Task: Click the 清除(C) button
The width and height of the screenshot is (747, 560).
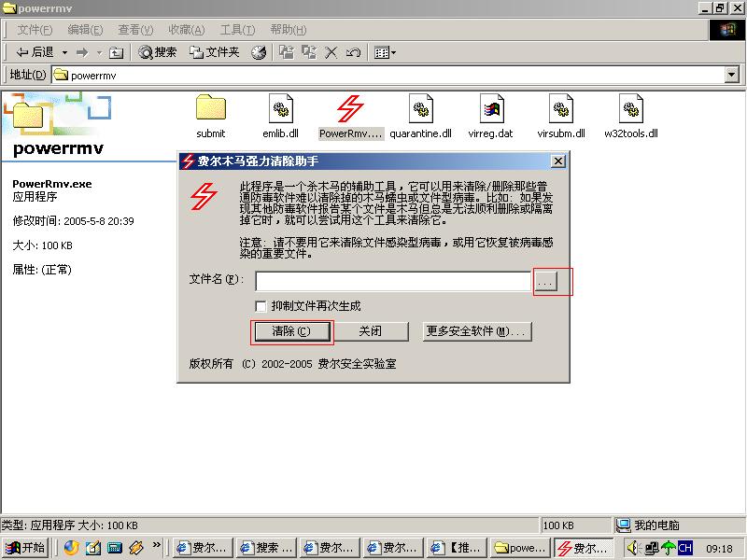Action: (x=291, y=331)
